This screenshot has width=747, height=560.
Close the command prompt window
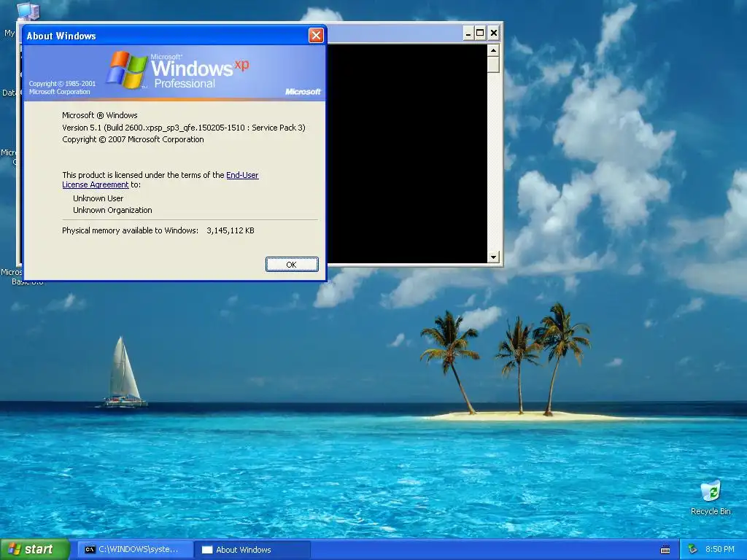pyautogui.click(x=494, y=33)
